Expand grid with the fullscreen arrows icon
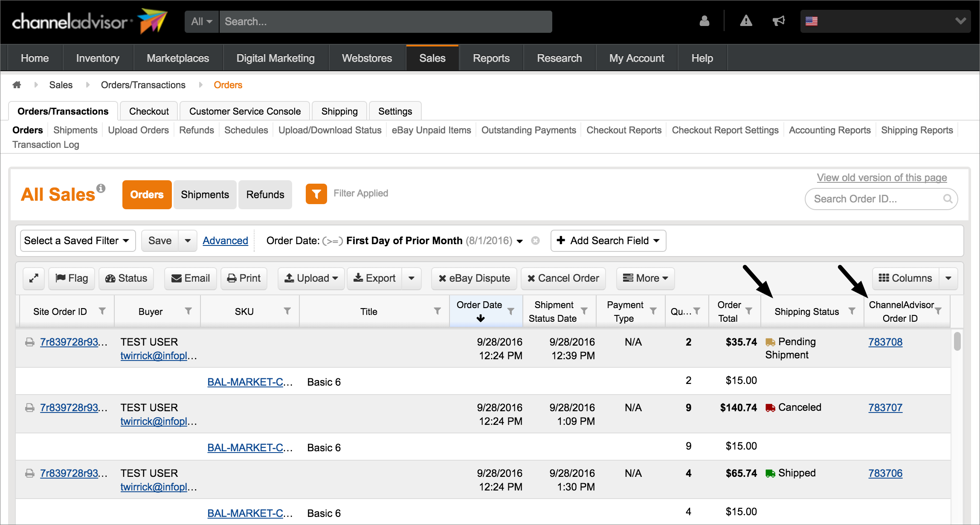This screenshot has width=980, height=525. point(34,278)
